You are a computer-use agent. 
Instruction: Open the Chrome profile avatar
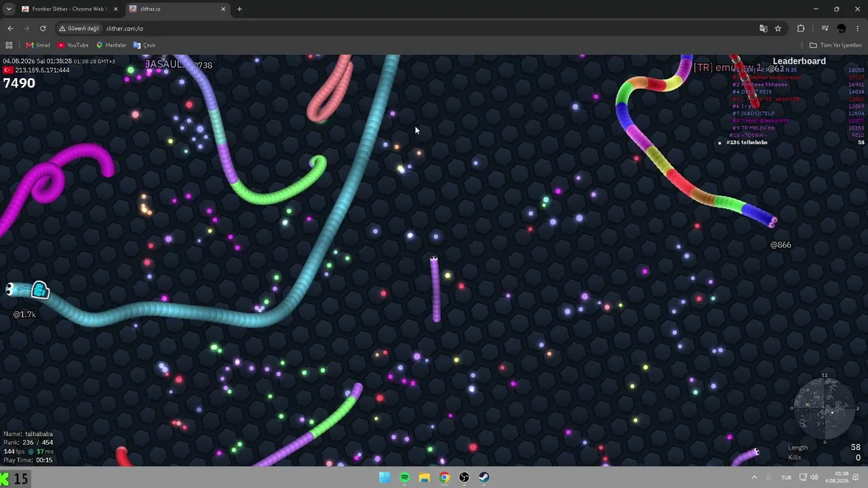(x=842, y=28)
